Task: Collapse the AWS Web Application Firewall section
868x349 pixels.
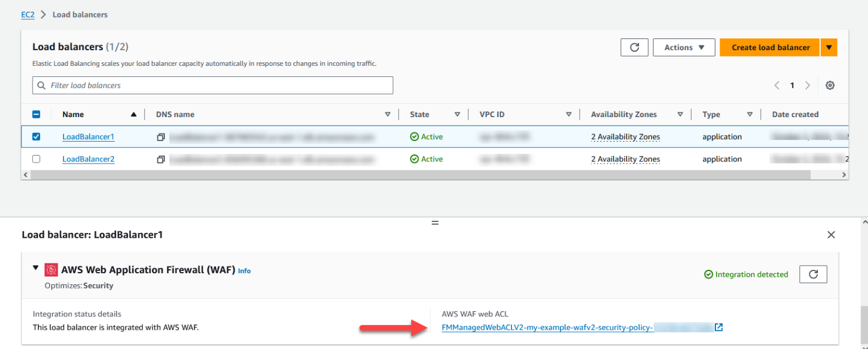Action: 36,269
